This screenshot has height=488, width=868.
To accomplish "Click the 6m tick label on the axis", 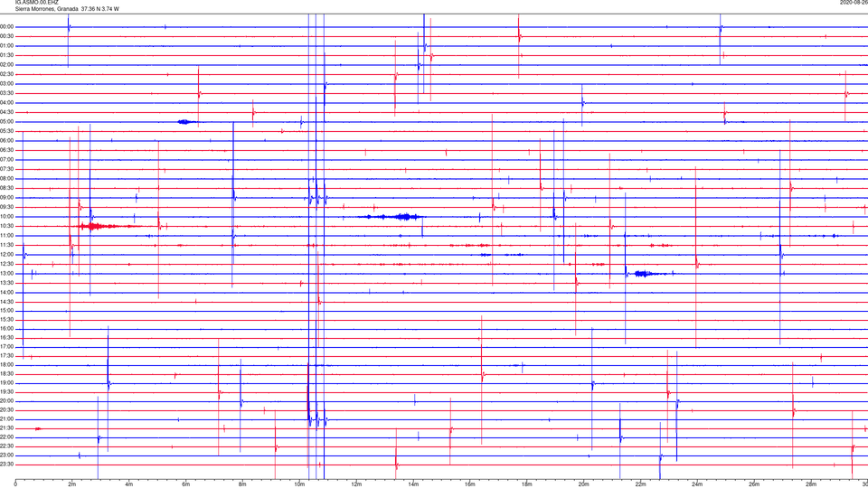I will (186, 484).
